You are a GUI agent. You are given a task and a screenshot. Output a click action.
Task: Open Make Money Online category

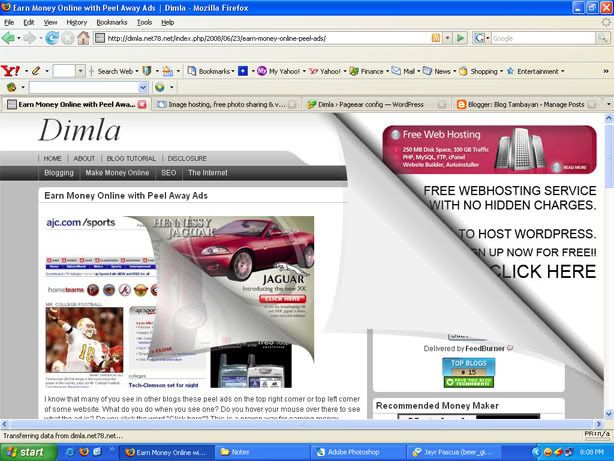pos(117,173)
